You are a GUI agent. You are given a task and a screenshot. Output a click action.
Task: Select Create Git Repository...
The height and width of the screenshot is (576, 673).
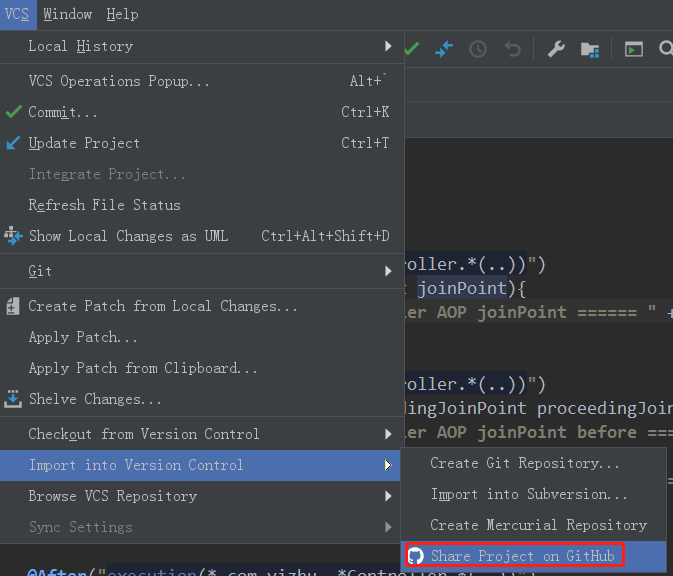[x=534, y=463]
